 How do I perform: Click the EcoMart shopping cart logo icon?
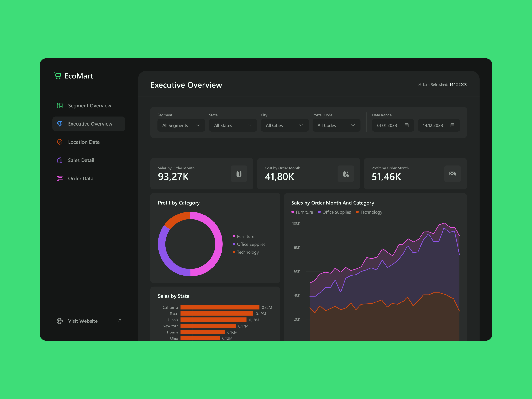(x=58, y=76)
